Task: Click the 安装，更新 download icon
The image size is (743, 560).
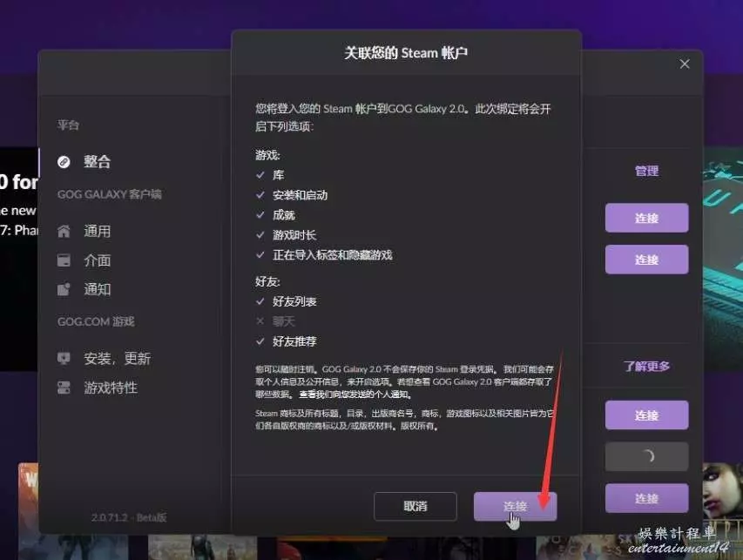Action: point(64,359)
